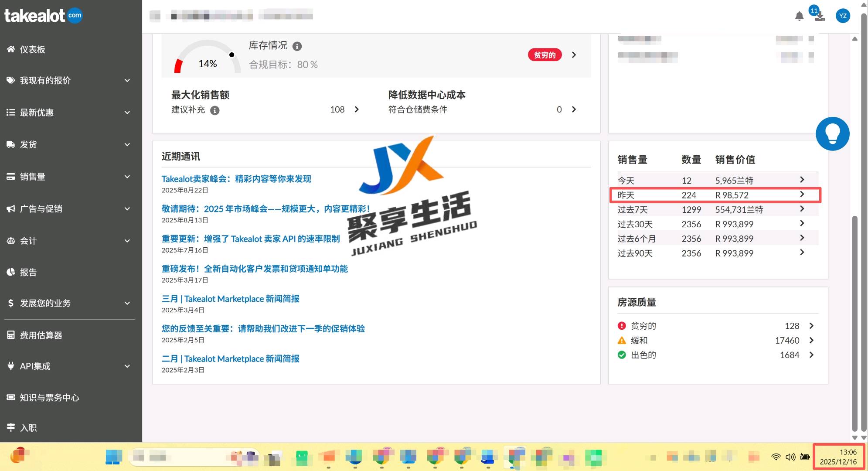The height and width of the screenshot is (471, 868).
Task: Select the 知识与票务中心 icon
Action: (11, 397)
